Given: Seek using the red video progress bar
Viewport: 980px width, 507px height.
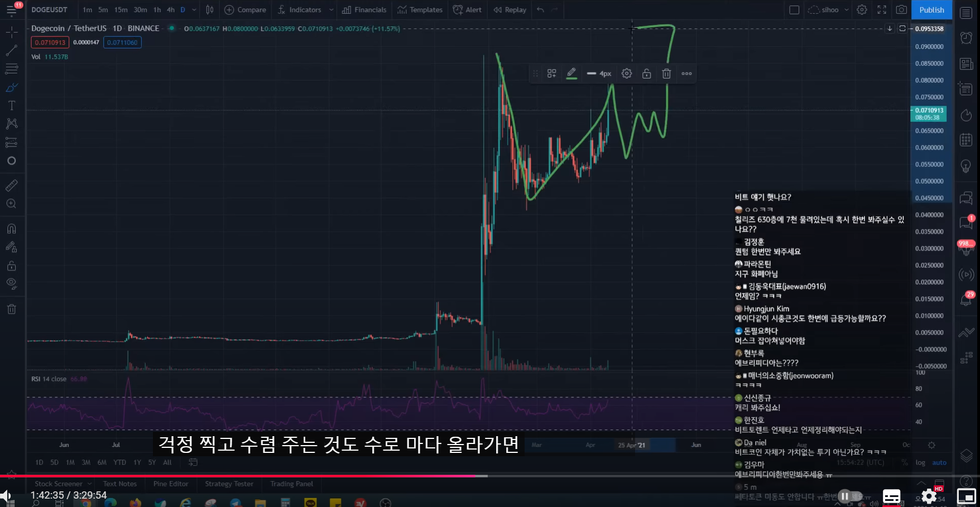Looking at the screenshot, I should (490, 476).
